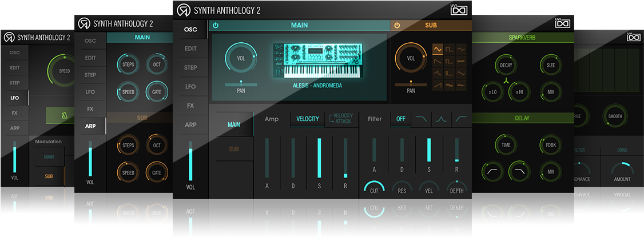Select the MAIN Modulation tab in LFO window

[49, 156]
